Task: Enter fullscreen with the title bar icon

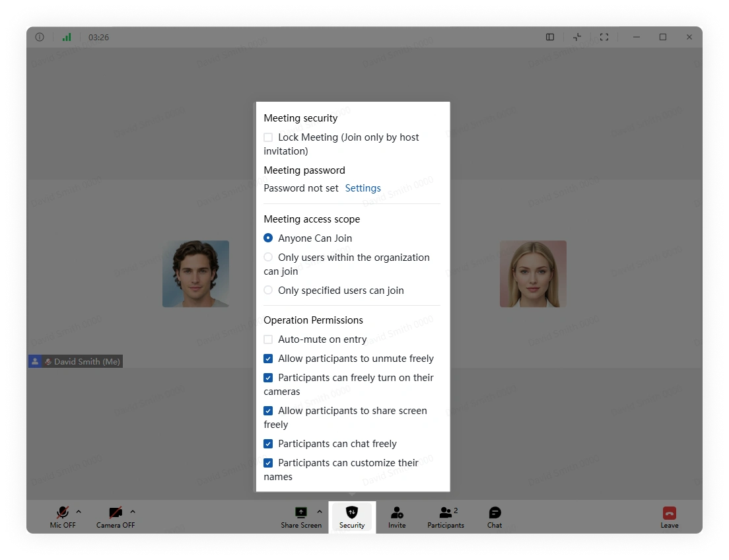Action: tap(604, 37)
